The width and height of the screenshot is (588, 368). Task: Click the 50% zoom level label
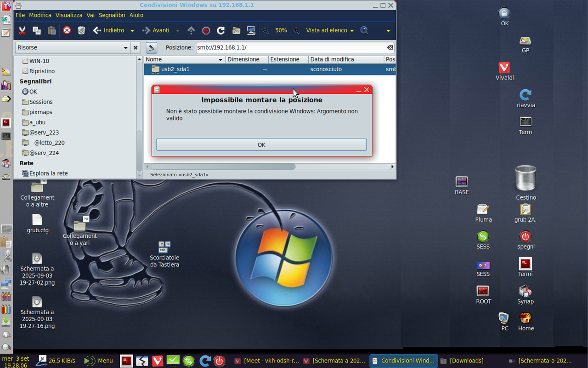coord(281,30)
